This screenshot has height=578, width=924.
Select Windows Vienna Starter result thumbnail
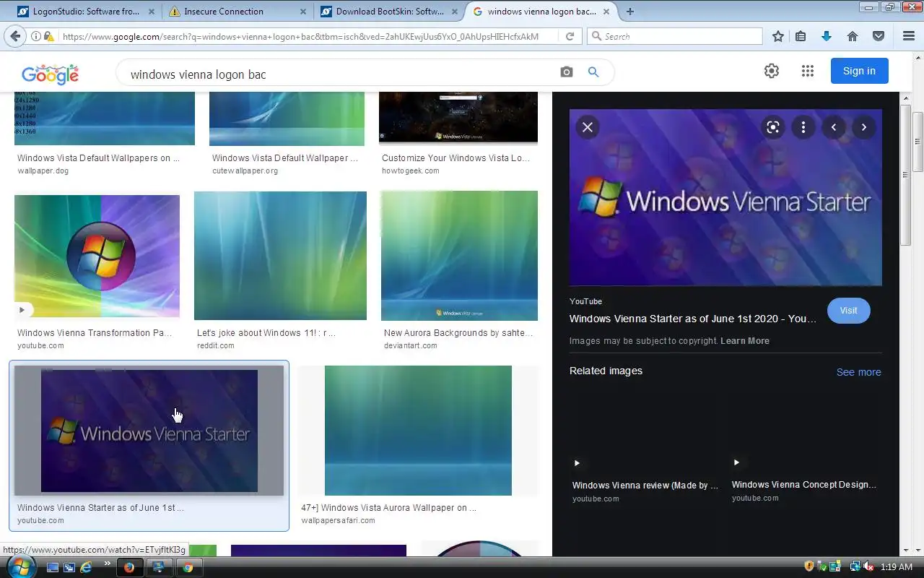coord(149,431)
